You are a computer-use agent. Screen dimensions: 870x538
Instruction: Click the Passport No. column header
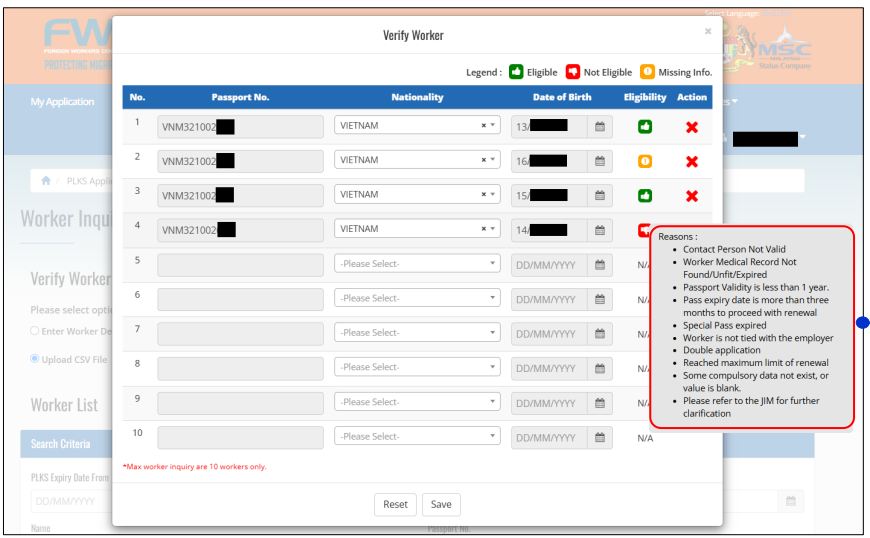coord(240,97)
